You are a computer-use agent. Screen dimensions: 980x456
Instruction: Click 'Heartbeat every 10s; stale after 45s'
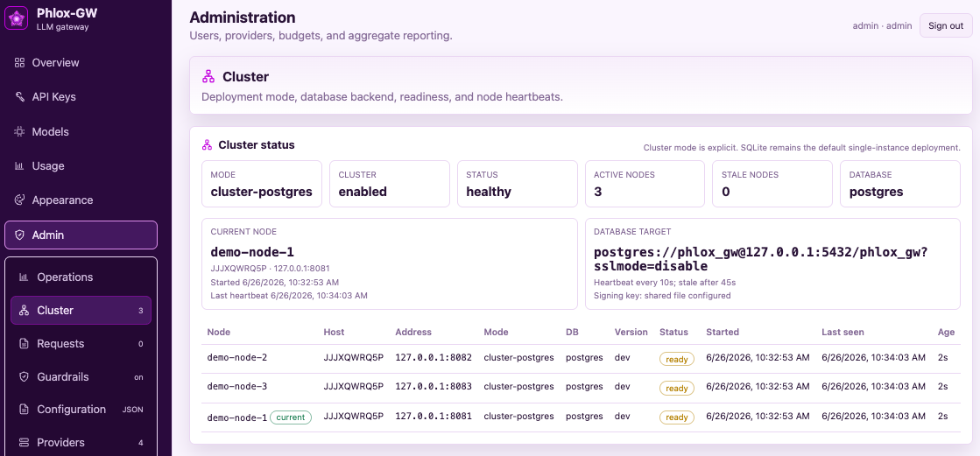[665, 283]
